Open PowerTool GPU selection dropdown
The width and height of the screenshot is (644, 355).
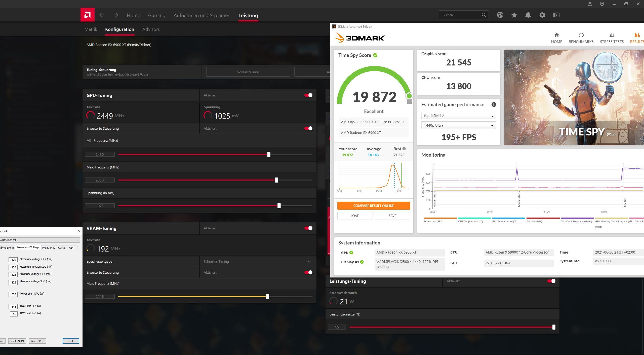[40, 240]
